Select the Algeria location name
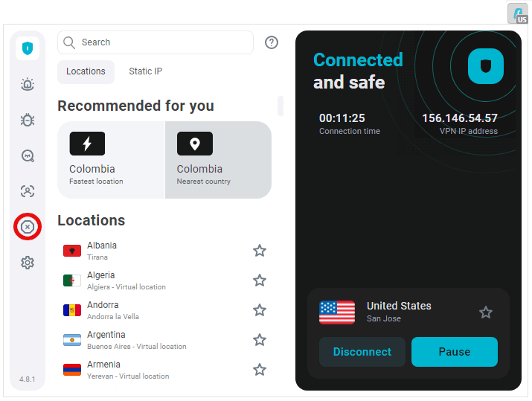Viewport: 532px width, 401px height. [100, 275]
